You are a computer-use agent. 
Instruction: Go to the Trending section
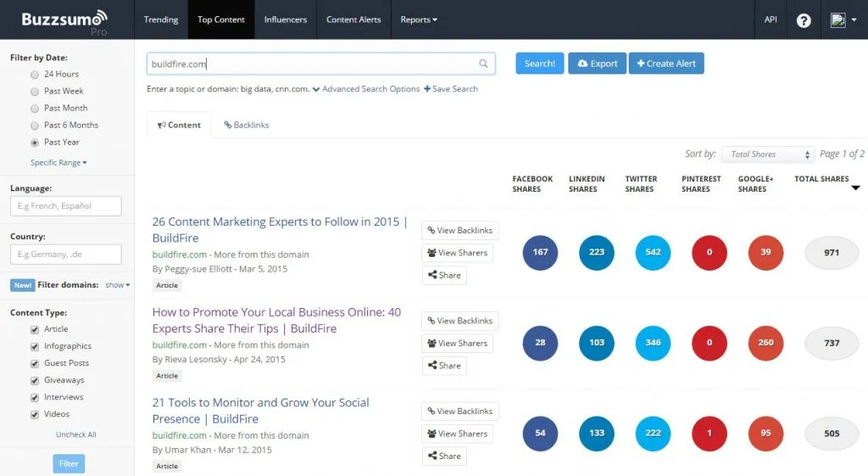pos(161,20)
